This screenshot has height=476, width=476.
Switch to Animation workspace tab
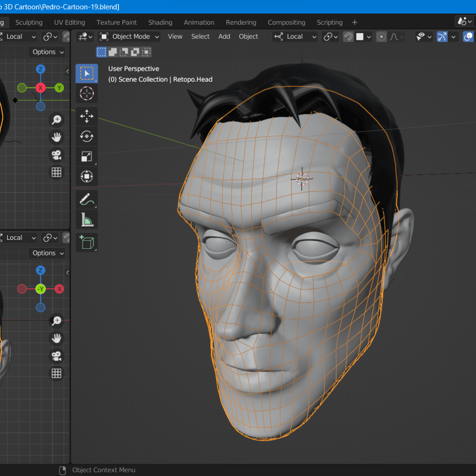pyautogui.click(x=199, y=22)
